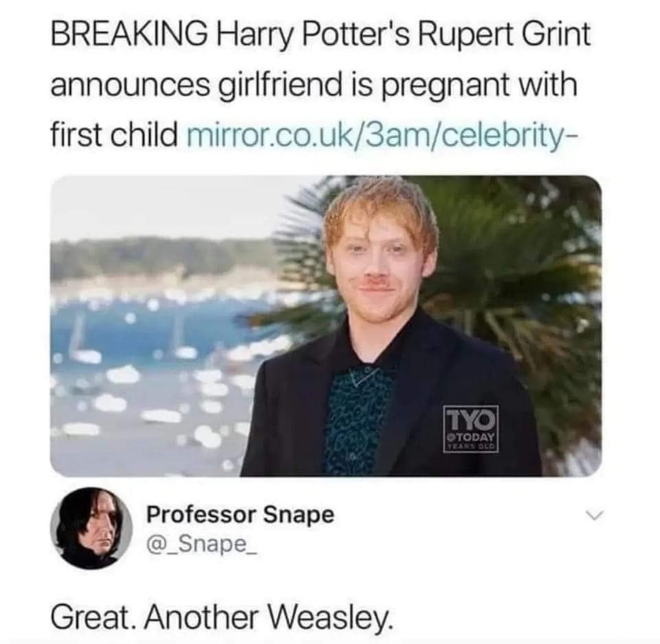The height and width of the screenshot is (644, 660).
Task: Click the sky area of article photo
Action: [177, 206]
